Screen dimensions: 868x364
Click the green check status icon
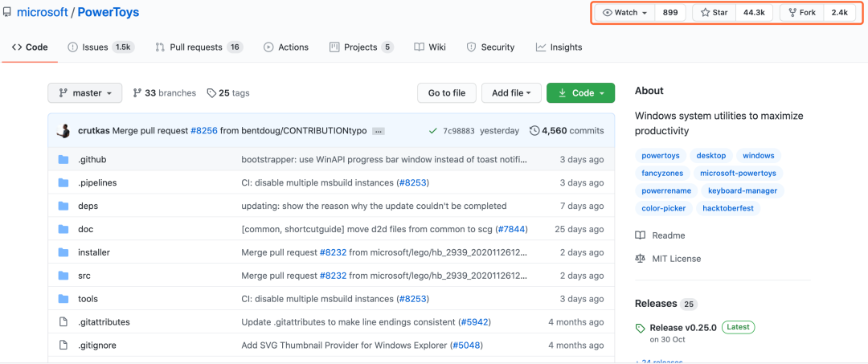(x=433, y=131)
